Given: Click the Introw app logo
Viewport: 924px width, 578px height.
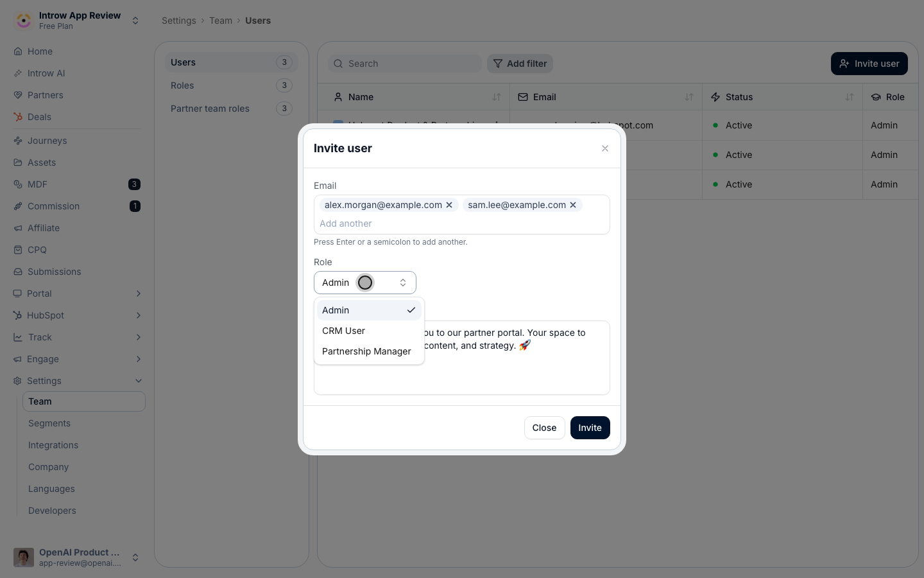Looking at the screenshot, I should (x=24, y=21).
